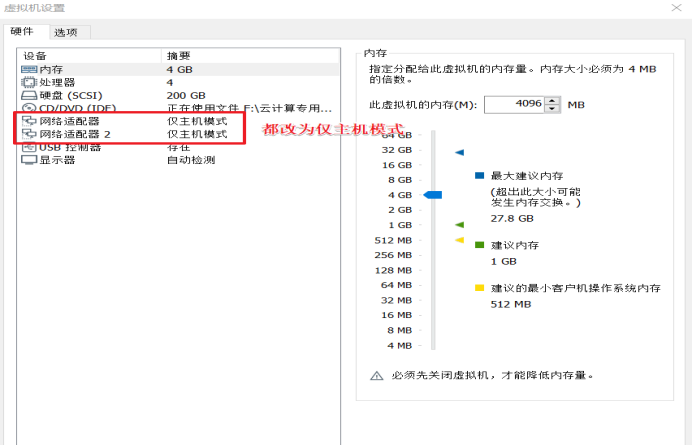This screenshot has height=445, width=692.
Task: Decrease memory with the down stepper arrow
Action: 552,109
